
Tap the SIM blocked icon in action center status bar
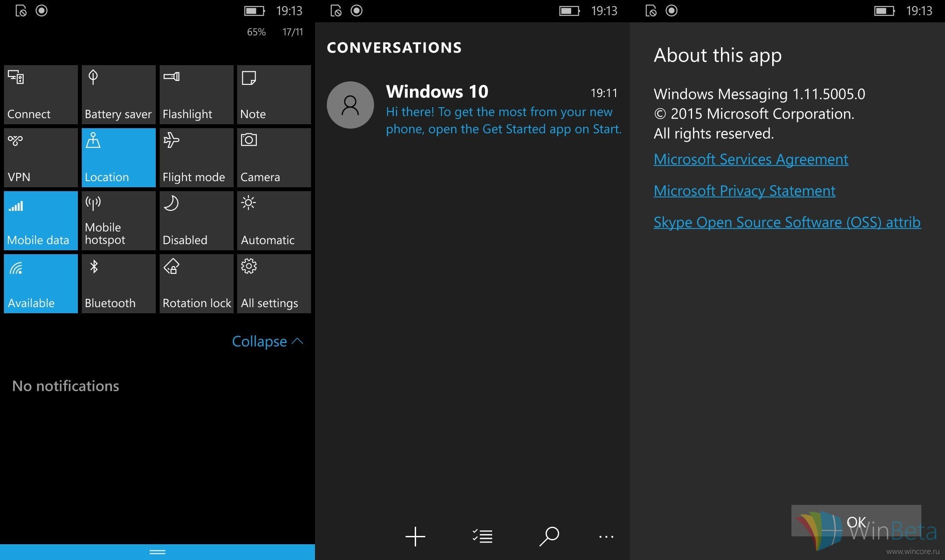click(21, 10)
